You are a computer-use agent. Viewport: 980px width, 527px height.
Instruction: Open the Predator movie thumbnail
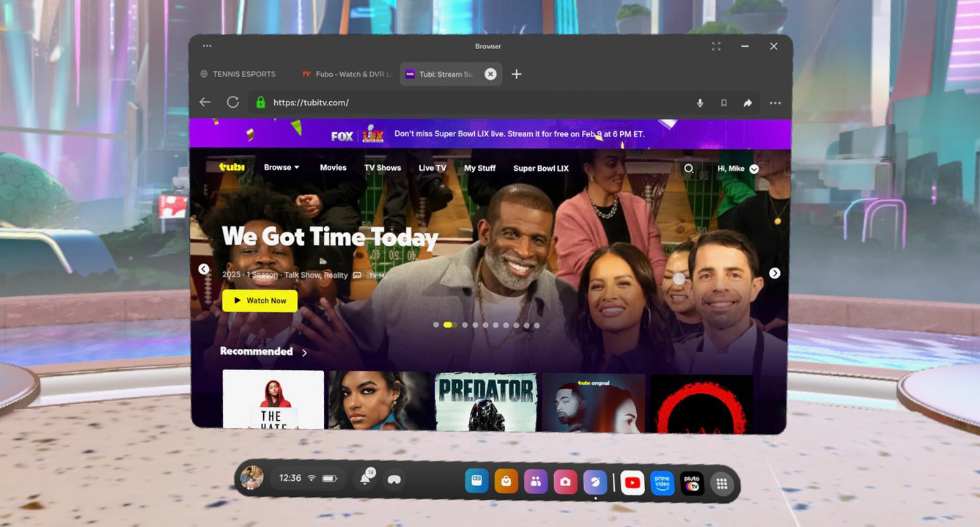485,401
